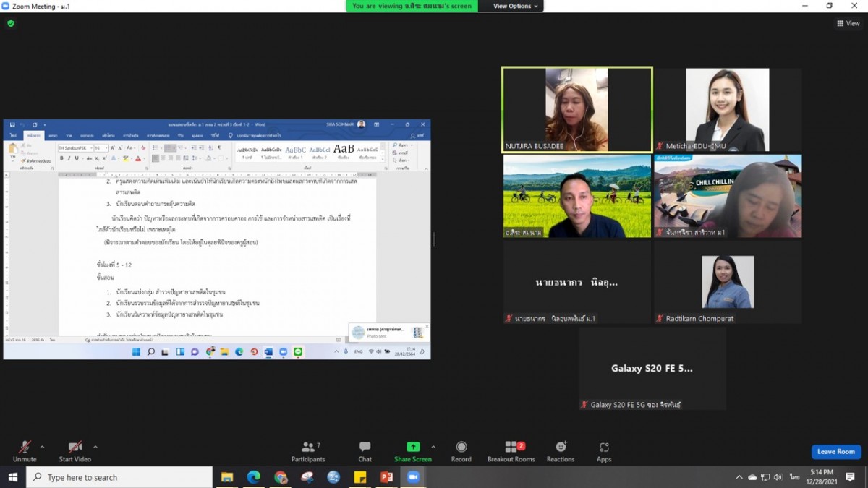868x488 pixels.
Task: Click the Paste icon in Word
Action: 13,149
